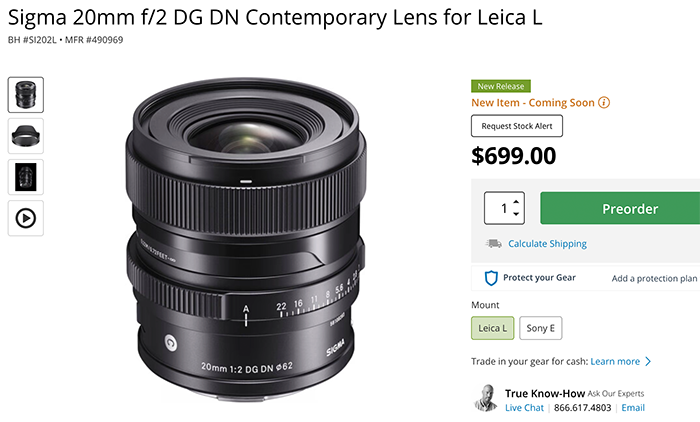This screenshot has width=700, height=422.
Task: View the lens hood thumbnail image
Action: tap(26, 136)
